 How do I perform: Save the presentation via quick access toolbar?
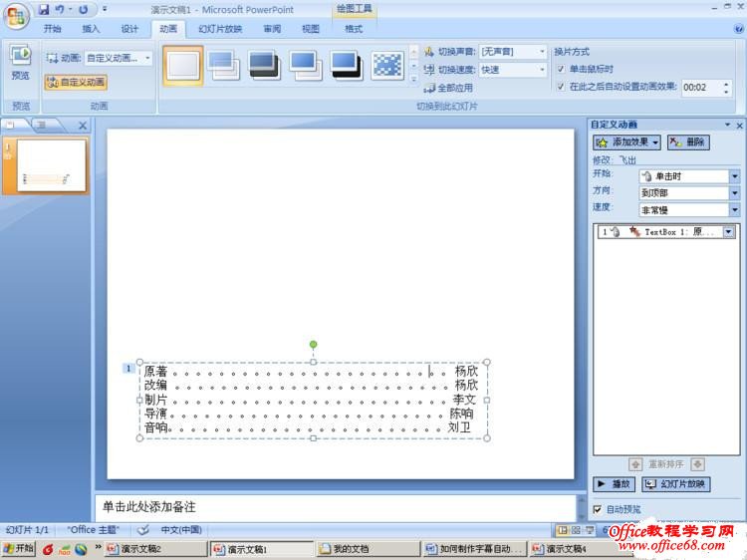point(44,9)
